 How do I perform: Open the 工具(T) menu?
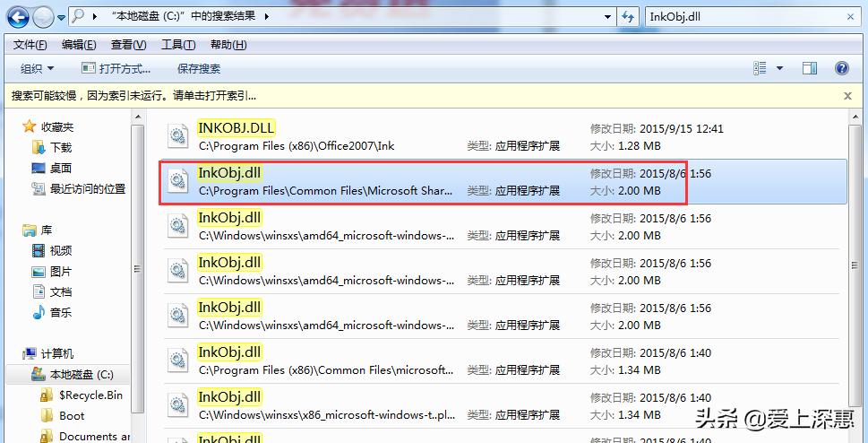[x=178, y=45]
